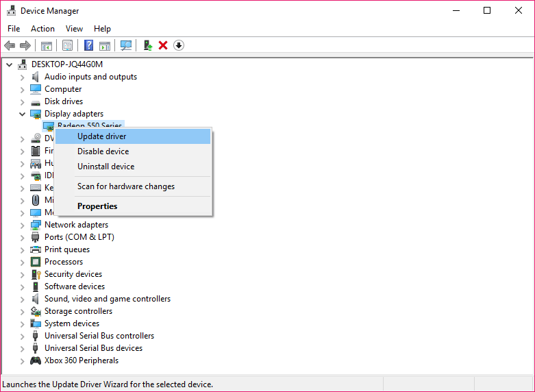Image resolution: width=535 pixels, height=392 pixels.
Task: Expand Audio inputs and outputs chevron
Action: [22, 77]
